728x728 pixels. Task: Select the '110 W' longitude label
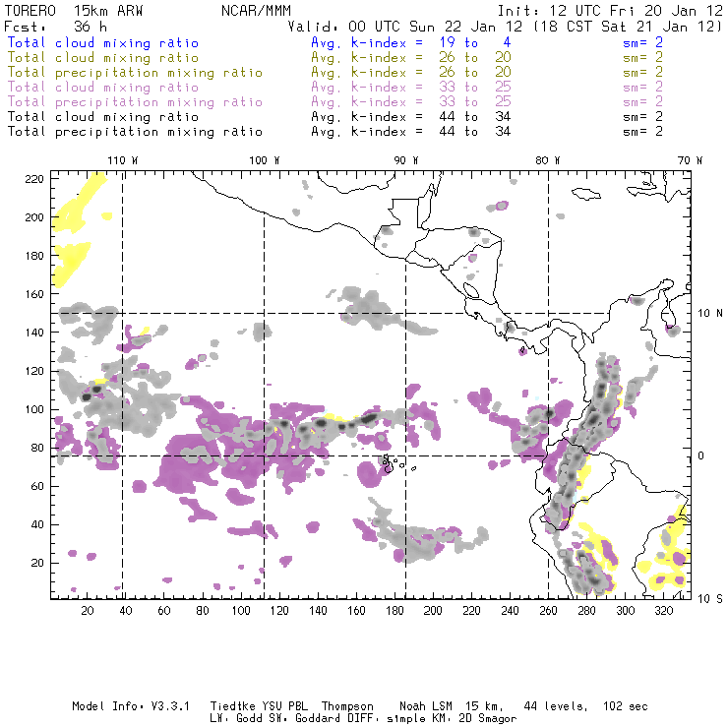click(123, 160)
